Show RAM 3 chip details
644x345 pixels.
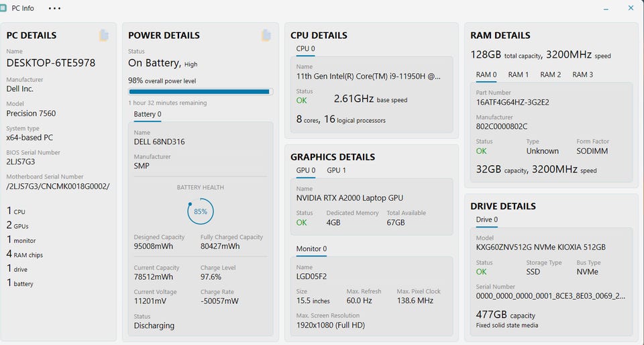582,75
